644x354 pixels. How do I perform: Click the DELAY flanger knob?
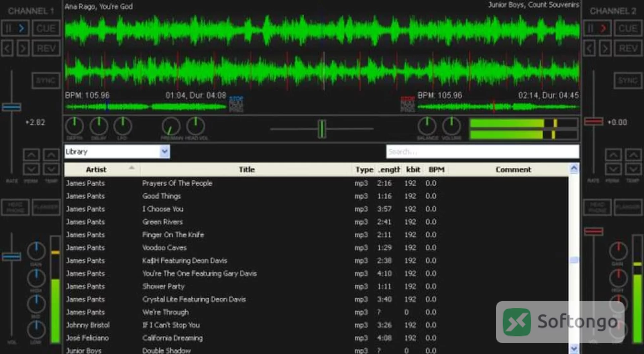(x=99, y=126)
